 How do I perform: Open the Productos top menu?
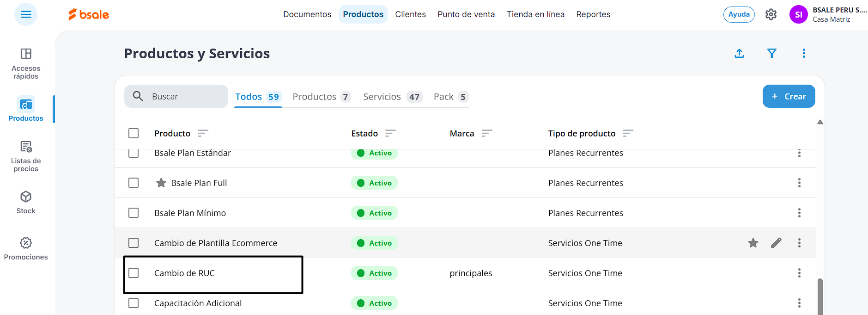click(363, 14)
